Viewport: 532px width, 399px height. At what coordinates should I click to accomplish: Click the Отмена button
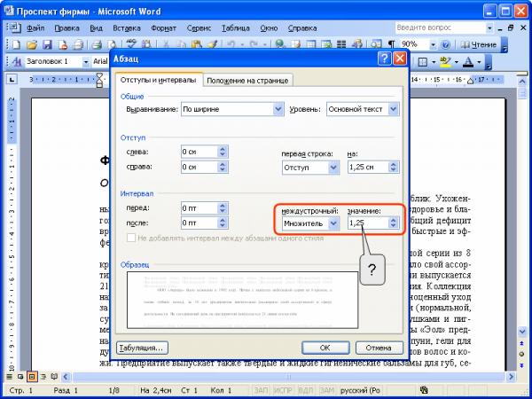point(379,348)
